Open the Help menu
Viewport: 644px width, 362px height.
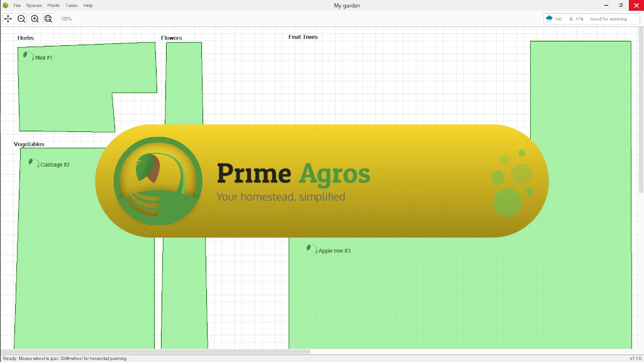click(x=88, y=5)
